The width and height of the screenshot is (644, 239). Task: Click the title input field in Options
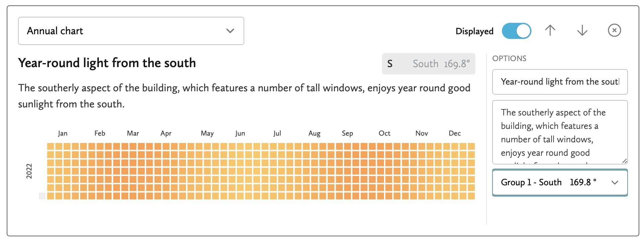click(560, 82)
